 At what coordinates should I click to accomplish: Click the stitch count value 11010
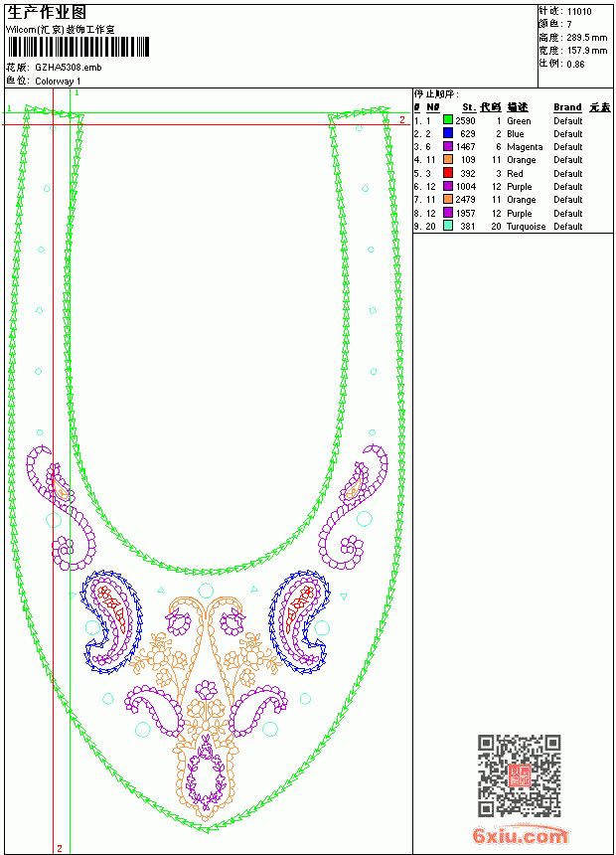point(579,12)
